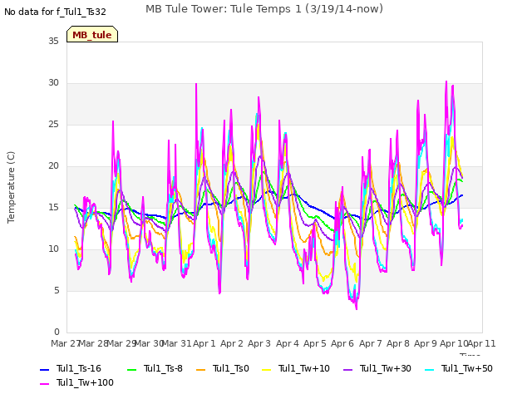Select the Tul1_Ts0 legend entry
Image resolution: width=532 pixels, height=399 pixels.
[223, 368]
